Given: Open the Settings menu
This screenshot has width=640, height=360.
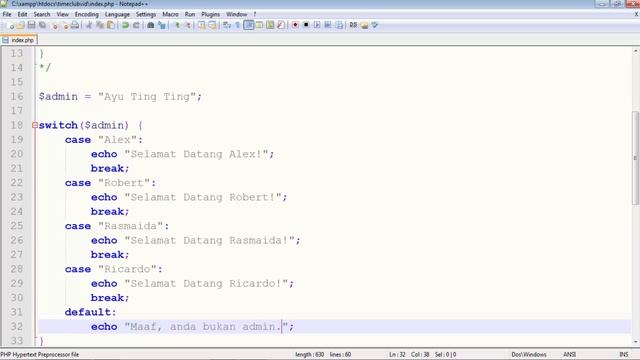Looking at the screenshot, I should pos(146,14).
